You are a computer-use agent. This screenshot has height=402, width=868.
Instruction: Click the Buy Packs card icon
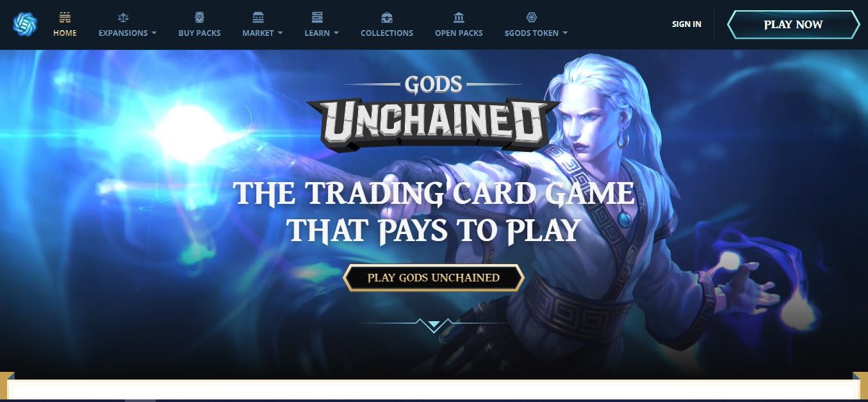pos(199,17)
